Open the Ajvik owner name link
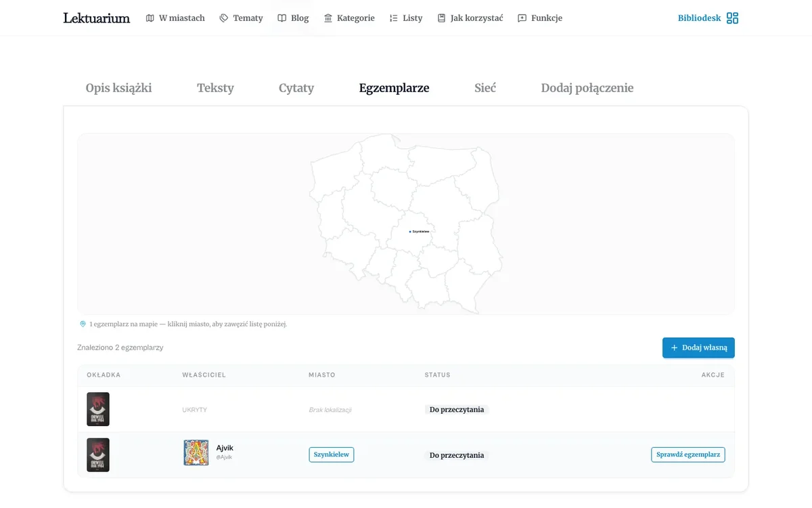This screenshot has width=812, height=508. pos(225,448)
